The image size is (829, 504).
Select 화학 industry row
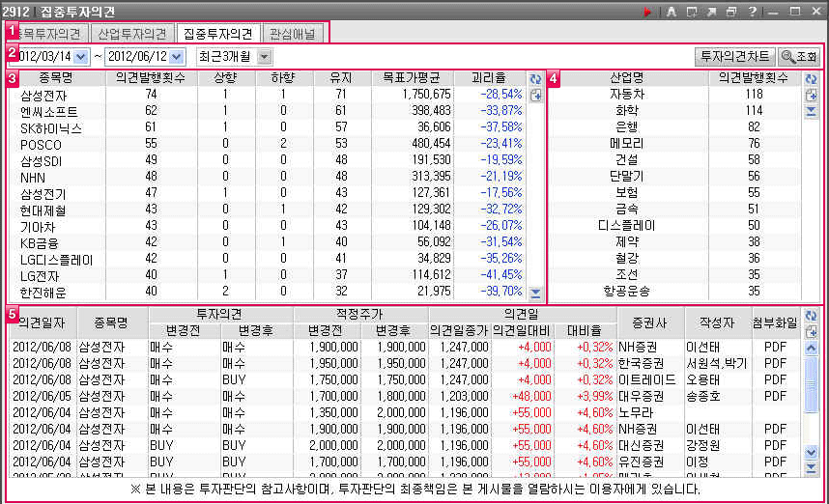674,111
